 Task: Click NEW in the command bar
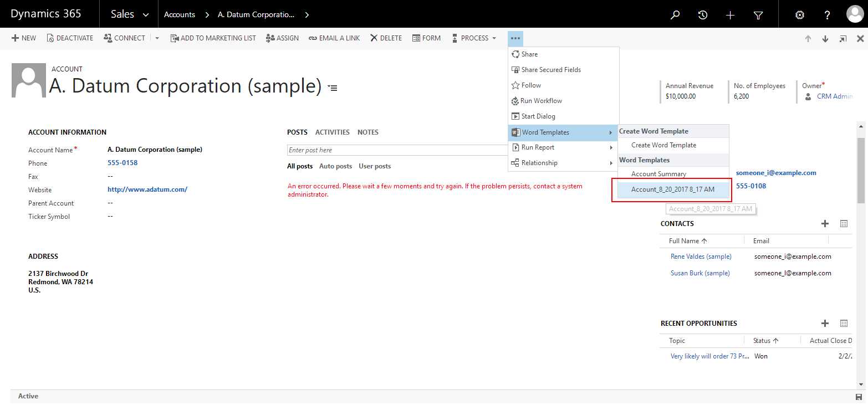coord(24,38)
